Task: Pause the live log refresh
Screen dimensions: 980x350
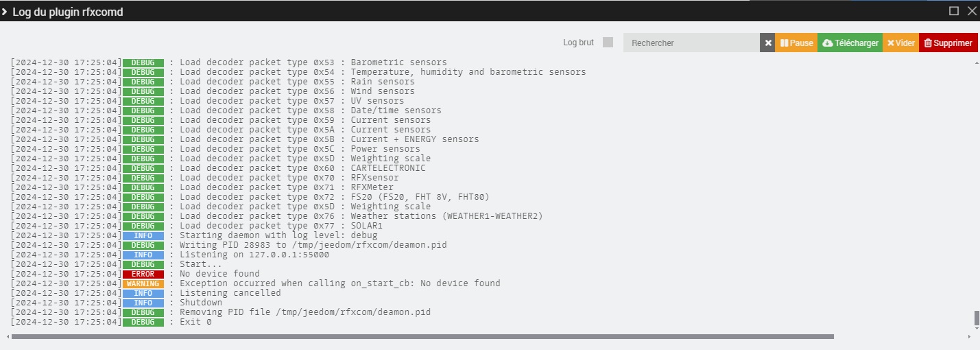Action: 796,43
